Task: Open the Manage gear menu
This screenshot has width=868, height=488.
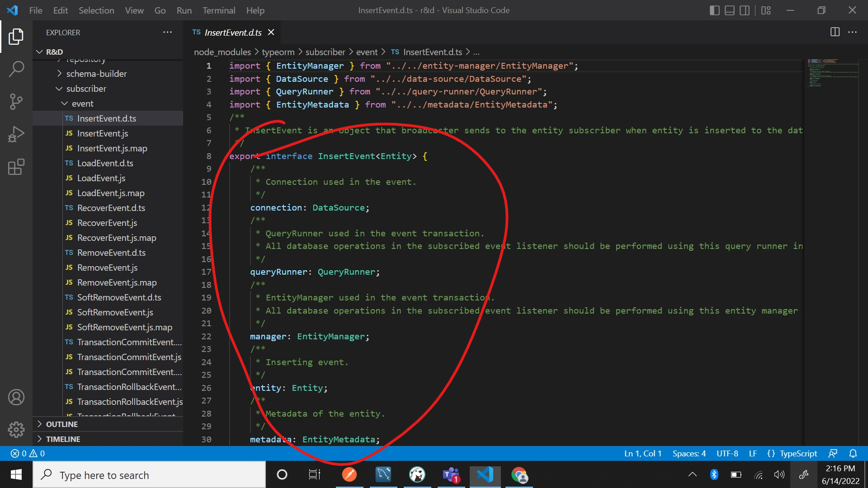Action: [16, 429]
